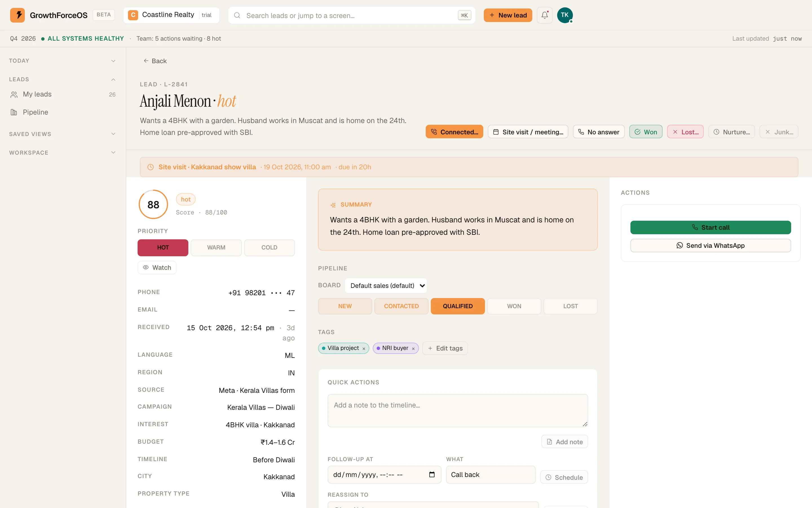Click the New lead button
Viewport: 812px width, 508px height.
tap(508, 15)
